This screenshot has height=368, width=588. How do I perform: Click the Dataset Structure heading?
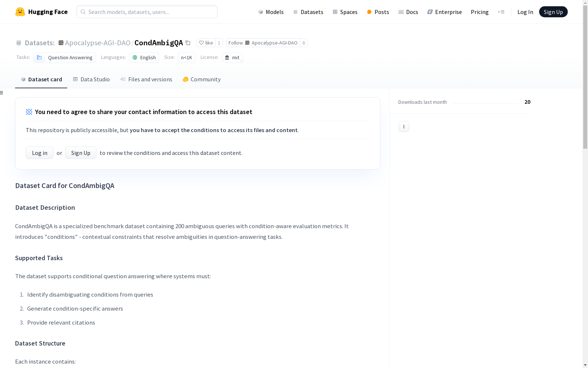(x=40, y=343)
